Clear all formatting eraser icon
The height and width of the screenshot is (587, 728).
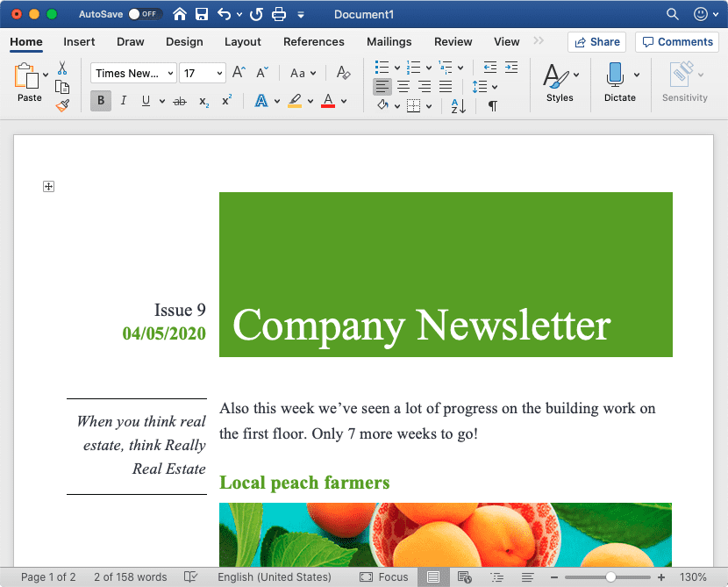tap(344, 73)
